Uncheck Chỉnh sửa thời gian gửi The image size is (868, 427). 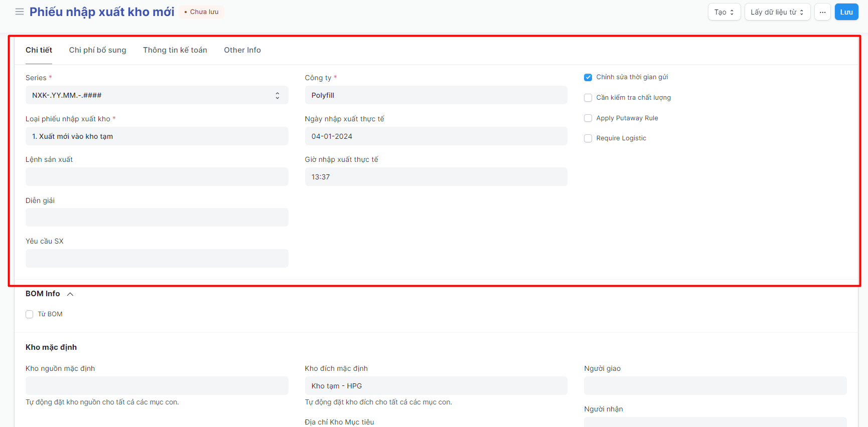click(588, 77)
